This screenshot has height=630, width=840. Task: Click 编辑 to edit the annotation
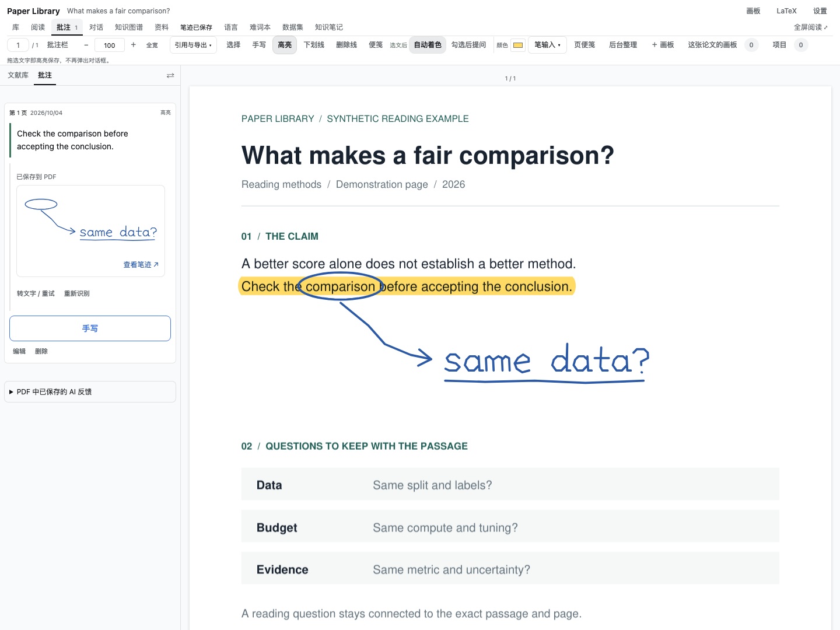(19, 351)
